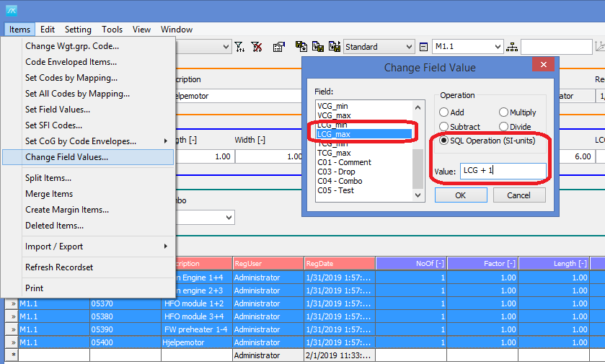Click the first save layout icon
Image resolution: width=605 pixels, height=364 pixels.
(x=301, y=47)
